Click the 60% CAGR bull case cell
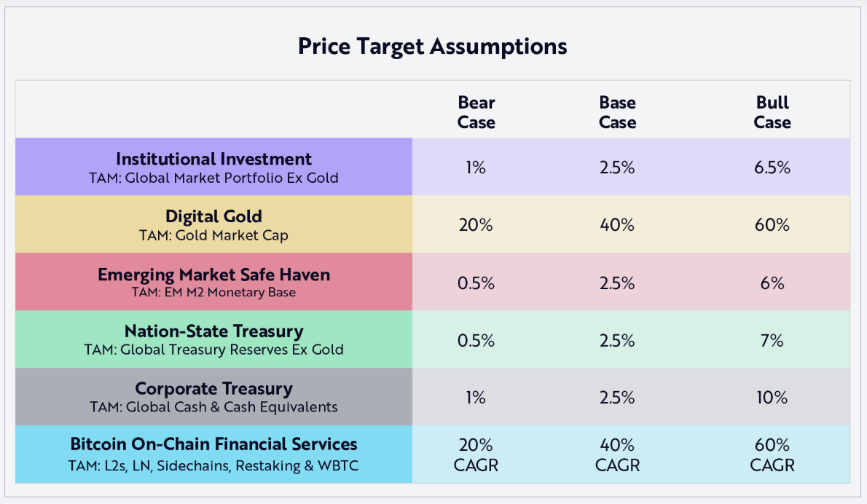The width and height of the screenshot is (867, 504). [x=772, y=454]
